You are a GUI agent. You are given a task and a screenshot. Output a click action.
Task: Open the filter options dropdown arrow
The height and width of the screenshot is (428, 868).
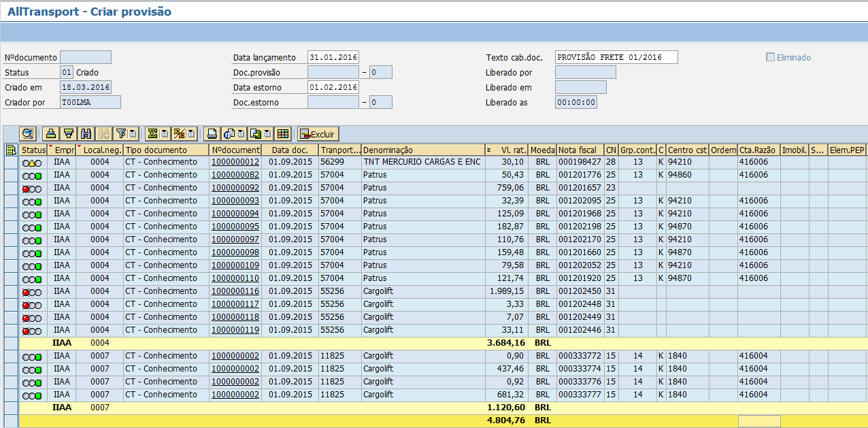[x=133, y=134]
